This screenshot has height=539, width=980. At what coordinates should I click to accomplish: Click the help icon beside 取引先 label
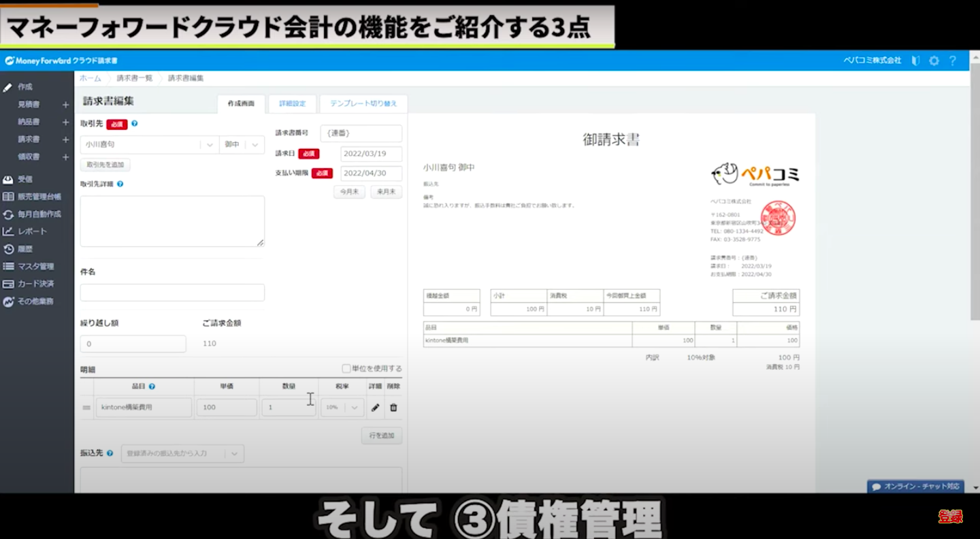pyautogui.click(x=135, y=124)
